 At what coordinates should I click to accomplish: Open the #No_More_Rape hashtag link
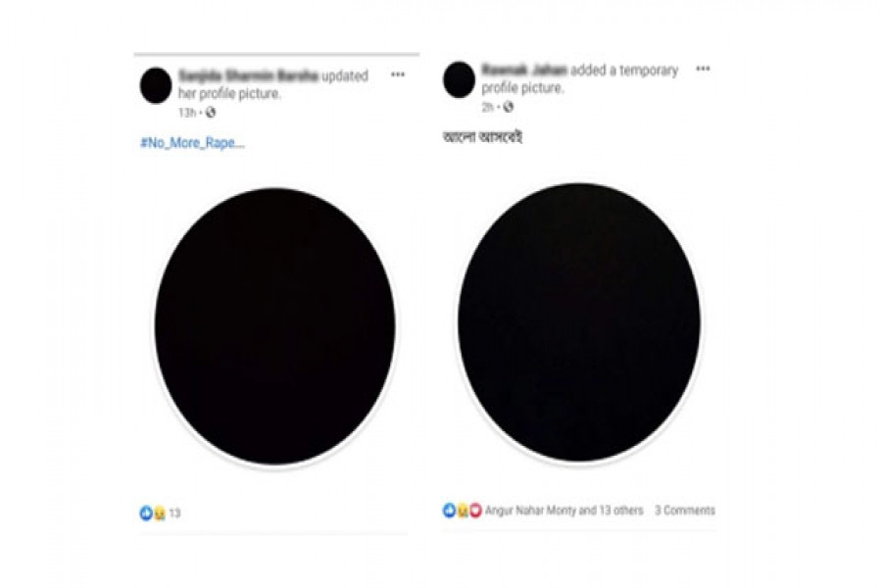point(192,143)
